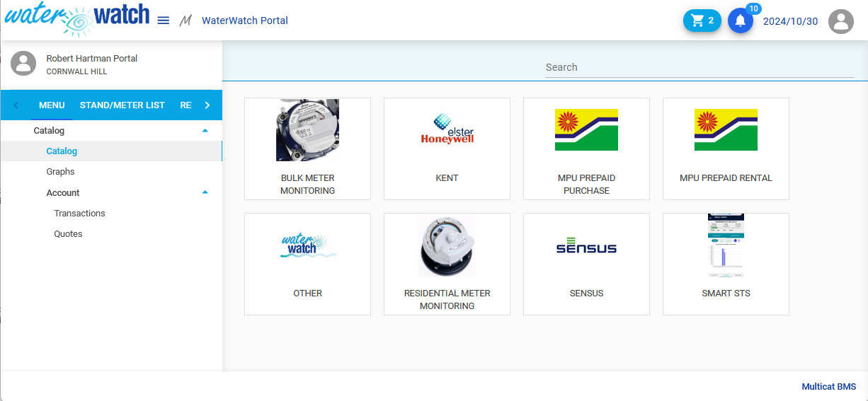868x401 pixels.
Task: Click the SMART STS label
Action: point(726,294)
